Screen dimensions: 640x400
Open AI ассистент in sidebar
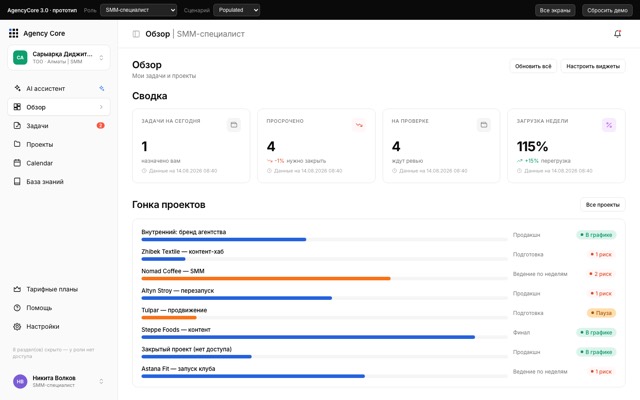(59, 88)
